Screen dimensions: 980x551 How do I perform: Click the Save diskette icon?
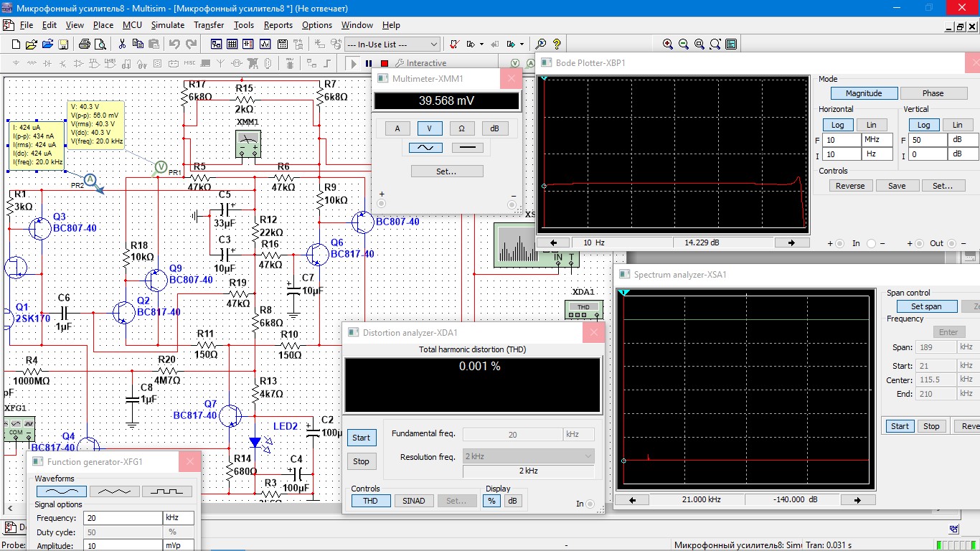coord(63,44)
